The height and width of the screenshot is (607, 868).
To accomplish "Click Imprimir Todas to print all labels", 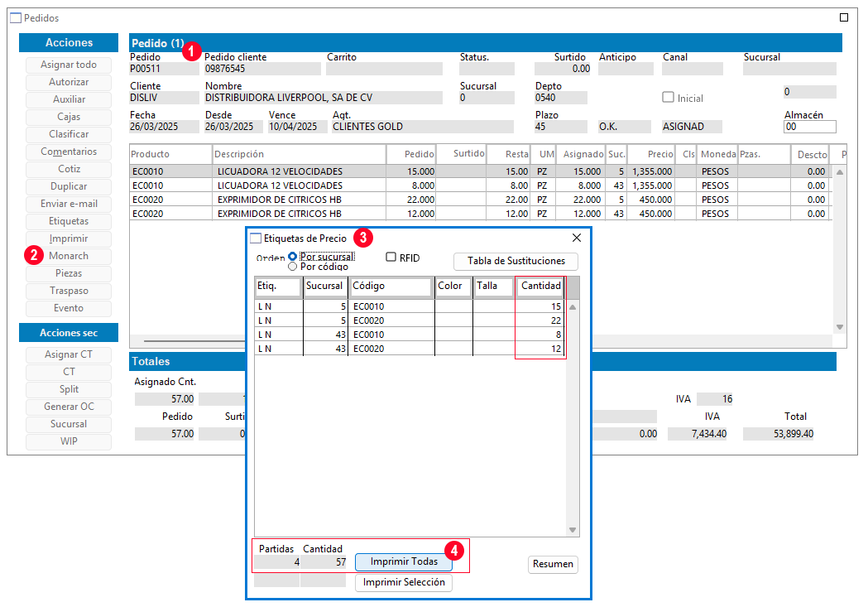I will pyautogui.click(x=404, y=561).
